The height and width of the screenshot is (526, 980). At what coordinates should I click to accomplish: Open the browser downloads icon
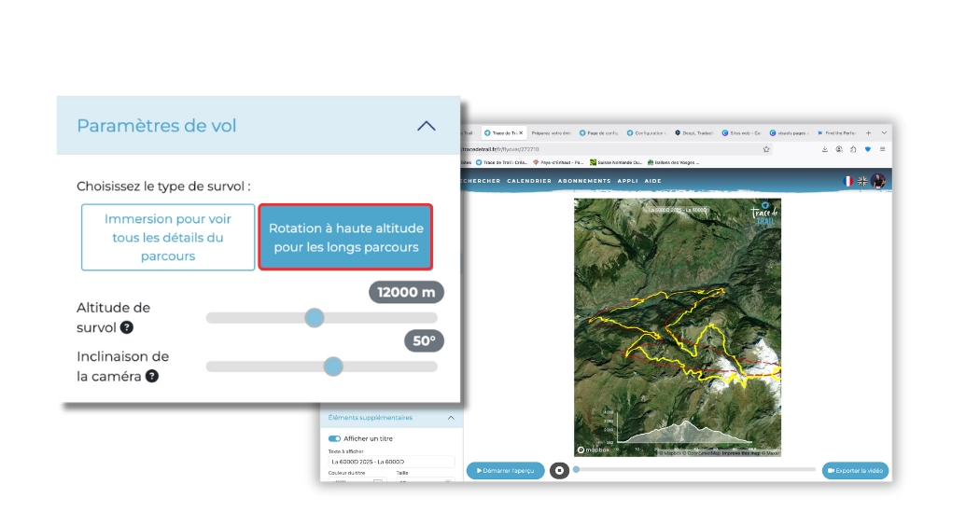click(x=825, y=149)
